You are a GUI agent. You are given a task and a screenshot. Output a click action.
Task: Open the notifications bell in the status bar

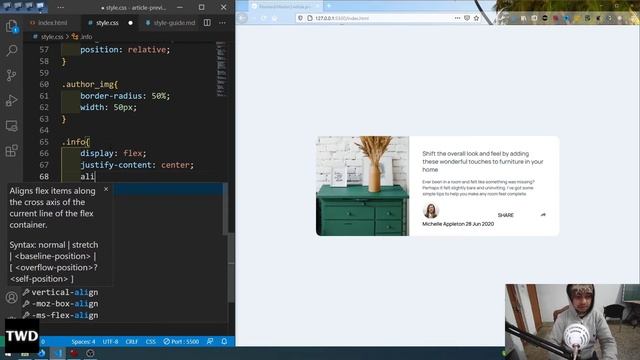[x=224, y=342]
